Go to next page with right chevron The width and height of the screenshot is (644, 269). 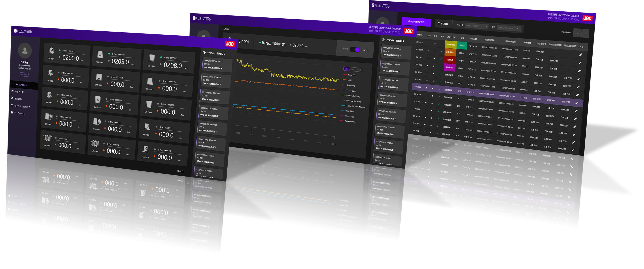[x=585, y=33]
